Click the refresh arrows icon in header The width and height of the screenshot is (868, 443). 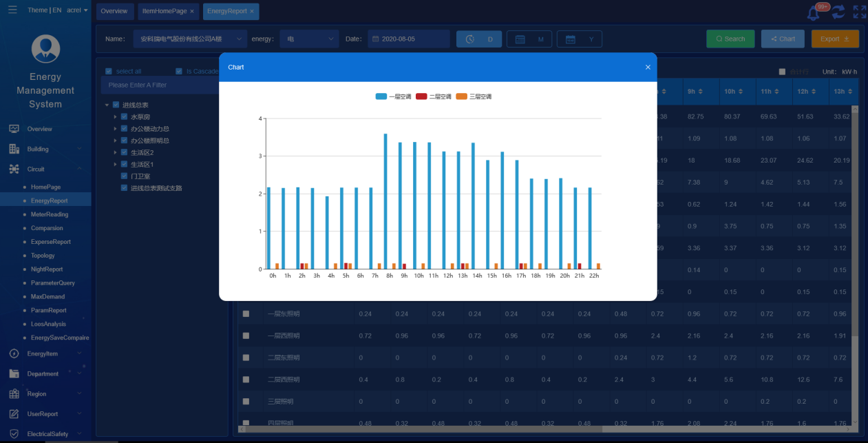(x=838, y=12)
